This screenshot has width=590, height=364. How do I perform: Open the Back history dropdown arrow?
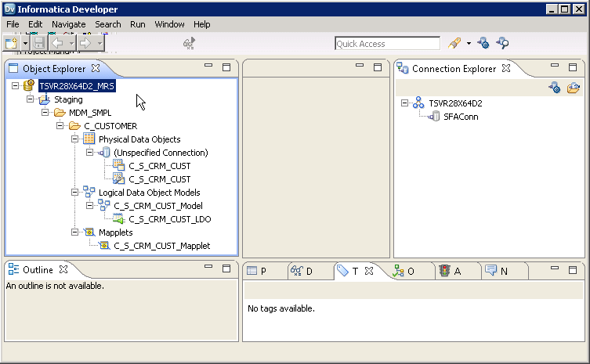71,44
